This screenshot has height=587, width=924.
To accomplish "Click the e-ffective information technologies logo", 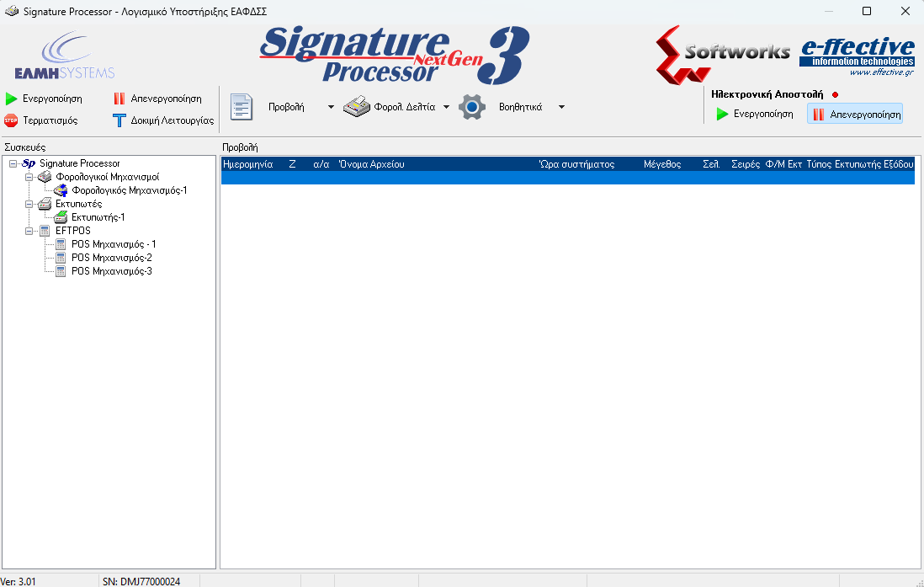I will coord(857,56).
